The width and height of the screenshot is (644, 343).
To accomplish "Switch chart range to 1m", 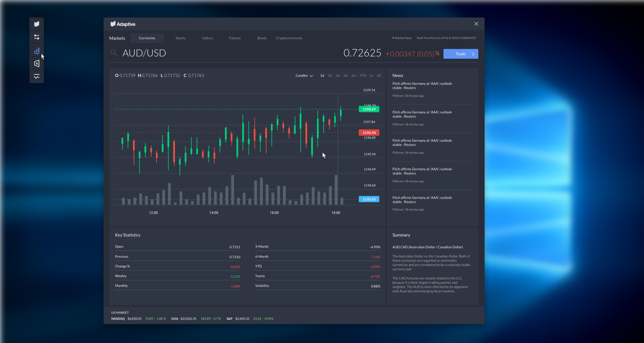I will click(x=338, y=76).
